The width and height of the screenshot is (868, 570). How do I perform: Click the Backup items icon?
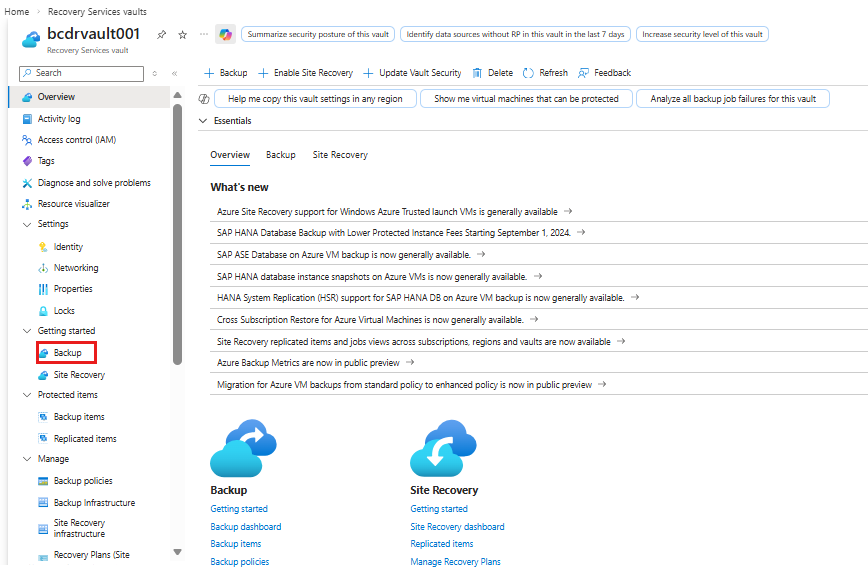point(43,417)
